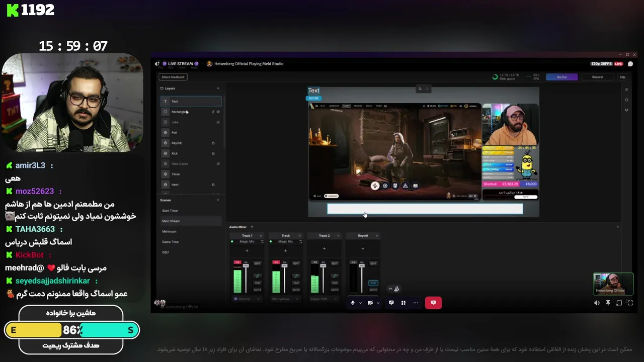
Task: Pop out the stream window
Action: 619,303
